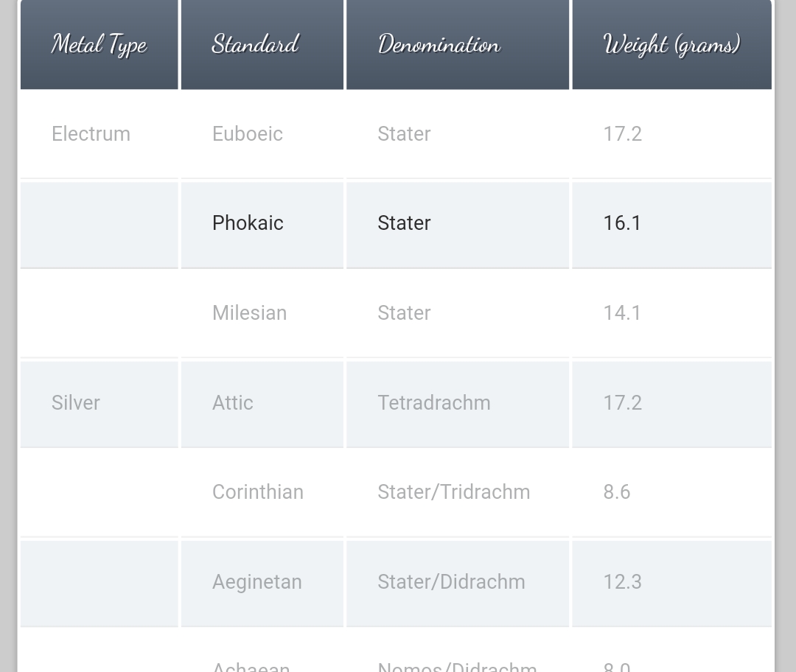Select the Aeginetan standard cell
The image size is (796, 672).
[262, 582]
